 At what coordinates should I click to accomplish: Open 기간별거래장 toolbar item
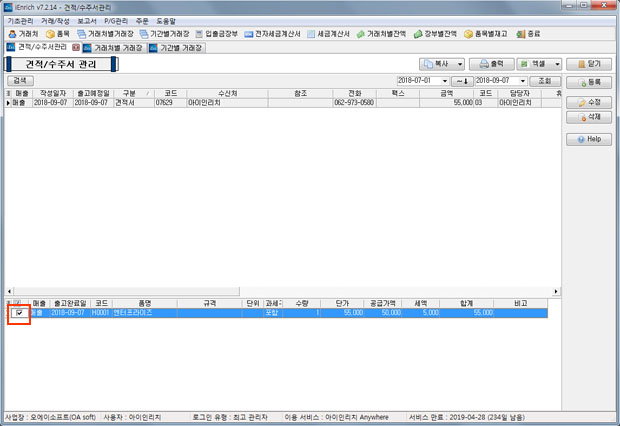pyautogui.click(x=167, y=33)
